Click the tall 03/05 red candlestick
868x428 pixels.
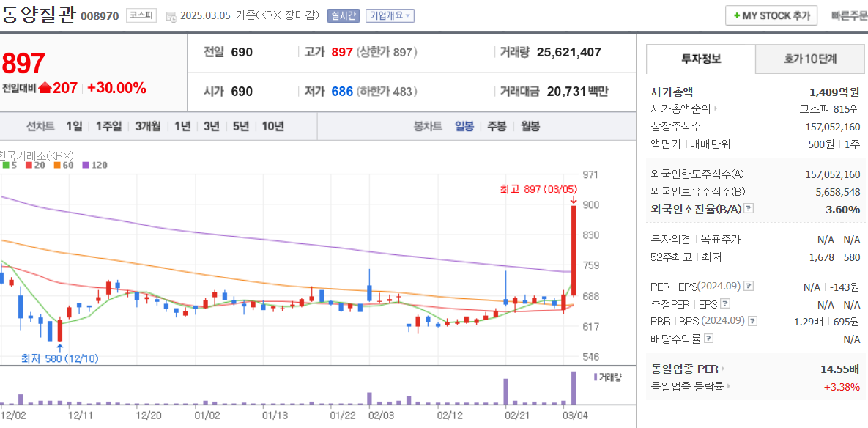[574, 251]
